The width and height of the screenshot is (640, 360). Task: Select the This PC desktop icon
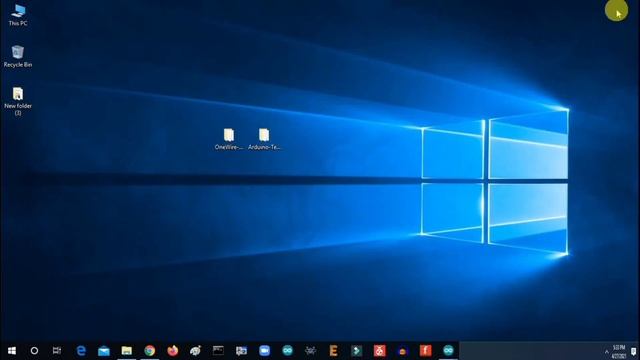[x=18, y=16]
